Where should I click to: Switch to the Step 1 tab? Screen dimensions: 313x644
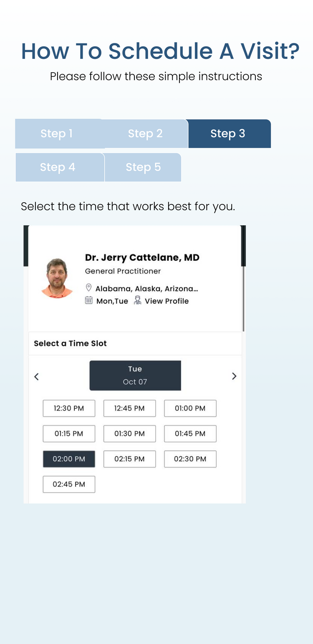click(x=57, y=133)
